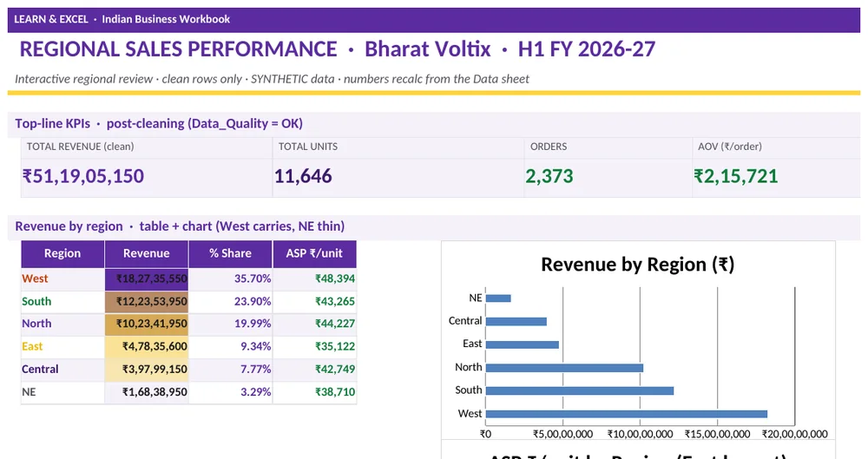Select the 11,646 total units value

pyautogui.click(x=303, y=176)
